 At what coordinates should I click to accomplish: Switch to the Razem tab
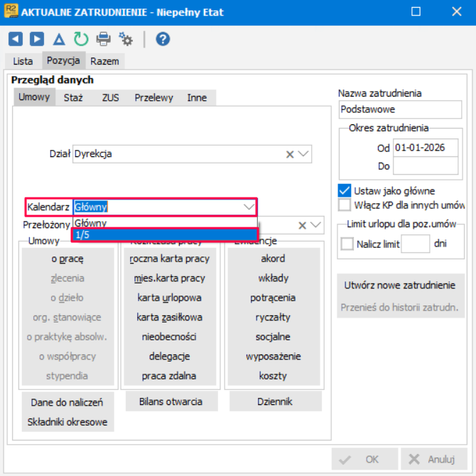(x=104, y=61)
